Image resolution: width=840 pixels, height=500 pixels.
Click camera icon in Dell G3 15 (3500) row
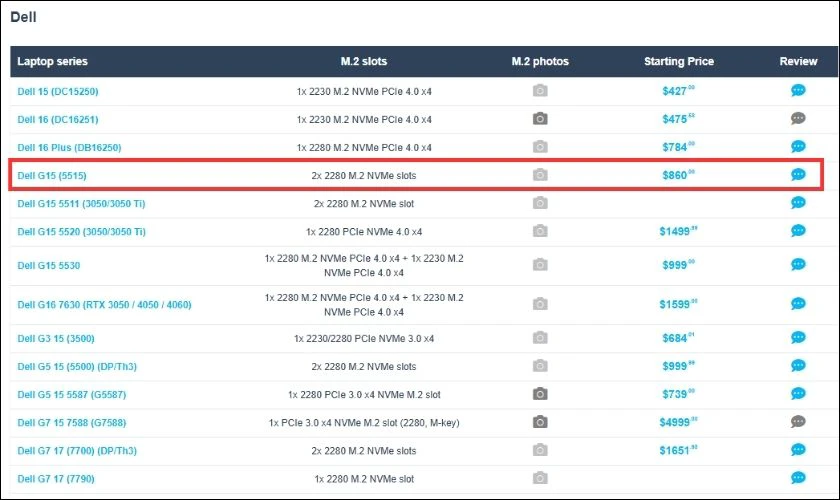coord(540,338)
